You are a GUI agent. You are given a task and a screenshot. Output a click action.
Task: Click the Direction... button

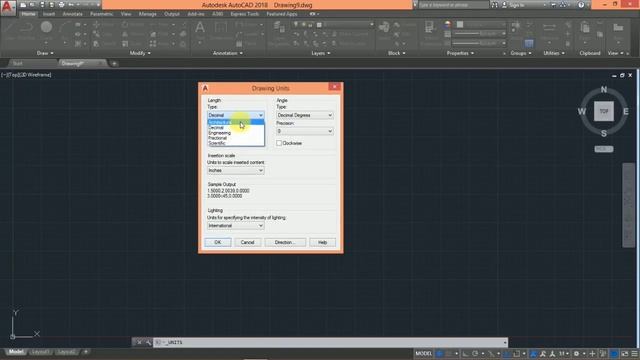pos(284,242)
